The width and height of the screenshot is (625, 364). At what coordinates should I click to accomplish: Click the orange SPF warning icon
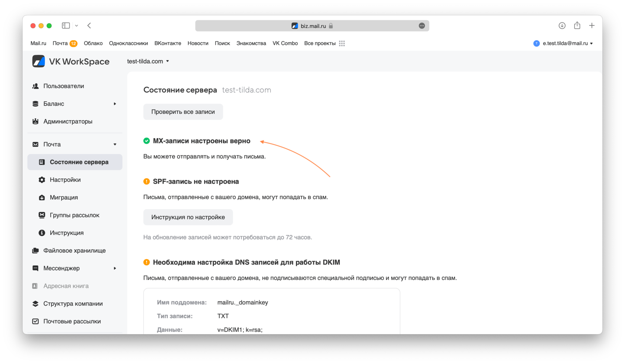click(147, 181)
